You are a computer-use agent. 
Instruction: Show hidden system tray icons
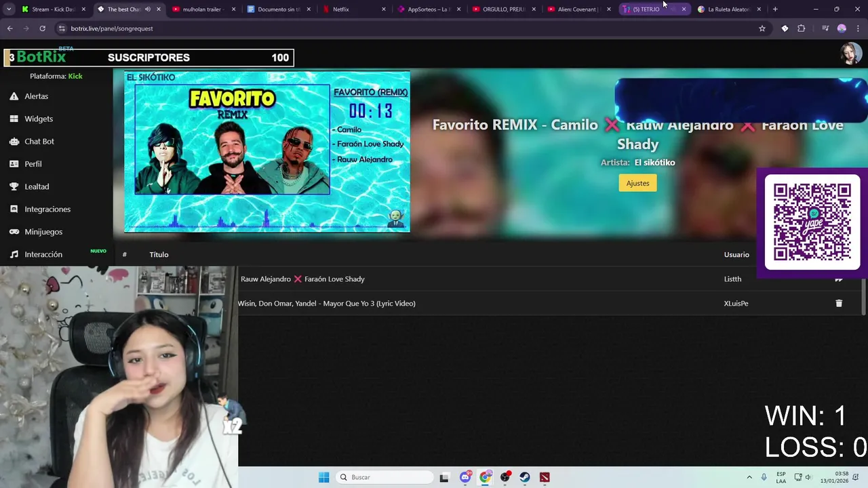pyautogui.click(x=749, y=477)
